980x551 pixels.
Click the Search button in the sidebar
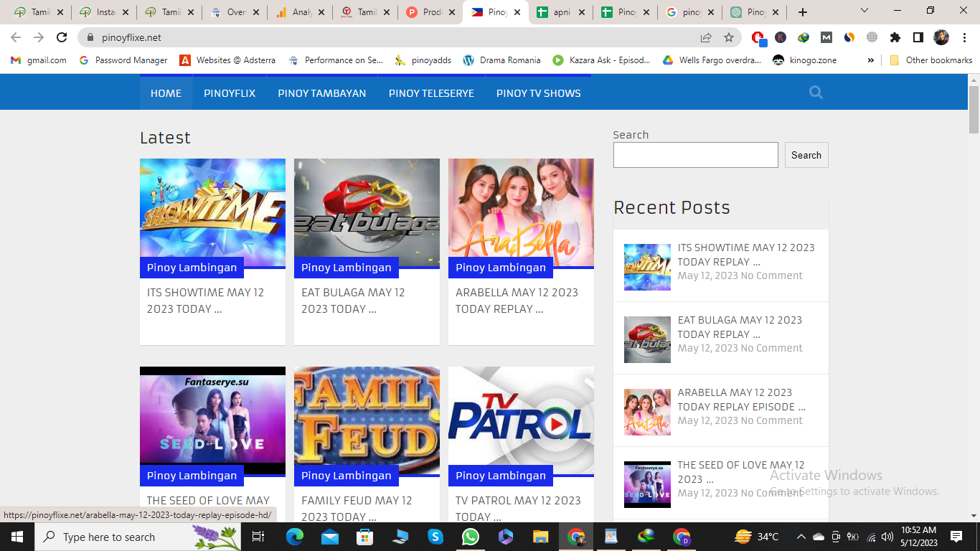pyautogui.click(x=806, y=155)
